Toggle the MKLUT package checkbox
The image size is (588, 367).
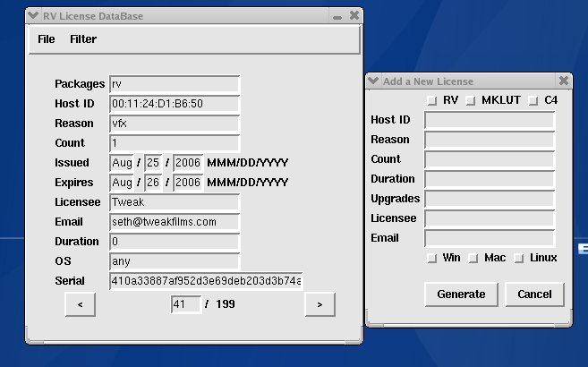pyautogui.click(x=471, y=101)
